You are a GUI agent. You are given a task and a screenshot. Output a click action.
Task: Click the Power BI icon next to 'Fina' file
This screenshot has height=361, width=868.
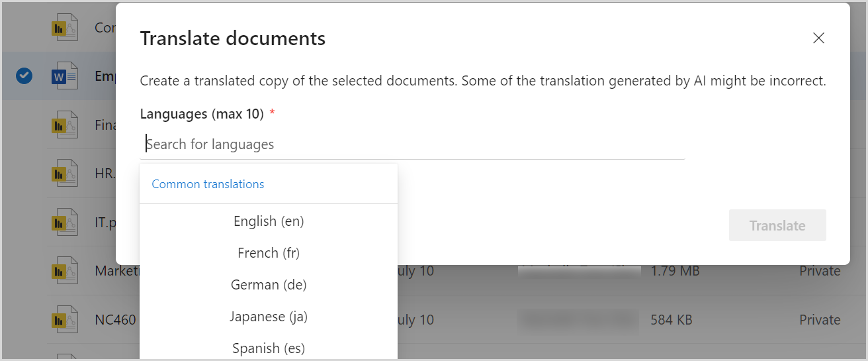pyautogui.click(x=65, y=125)
